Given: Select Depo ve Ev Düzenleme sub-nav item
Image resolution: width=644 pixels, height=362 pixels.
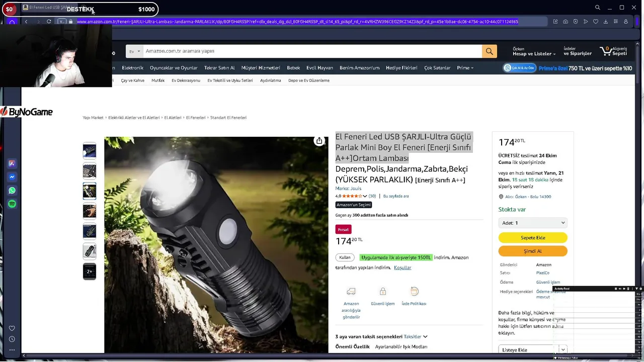Looking at the screenshot, I should click(x=309, y=80).
